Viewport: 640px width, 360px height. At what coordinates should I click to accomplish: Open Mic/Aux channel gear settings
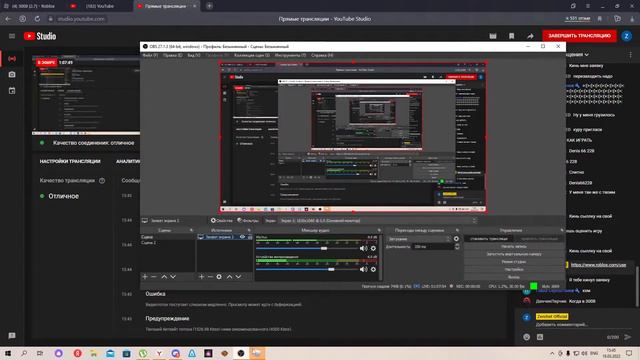point(373,248)
